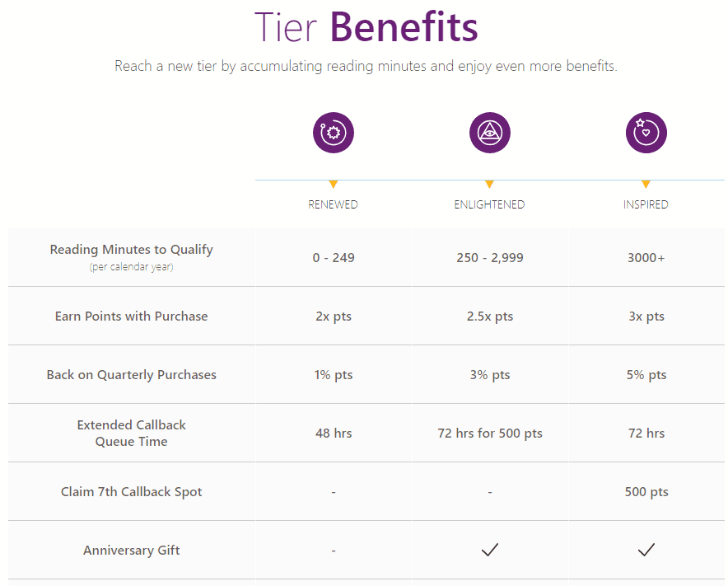Click the yellow marker above INSPIRED

646,184
